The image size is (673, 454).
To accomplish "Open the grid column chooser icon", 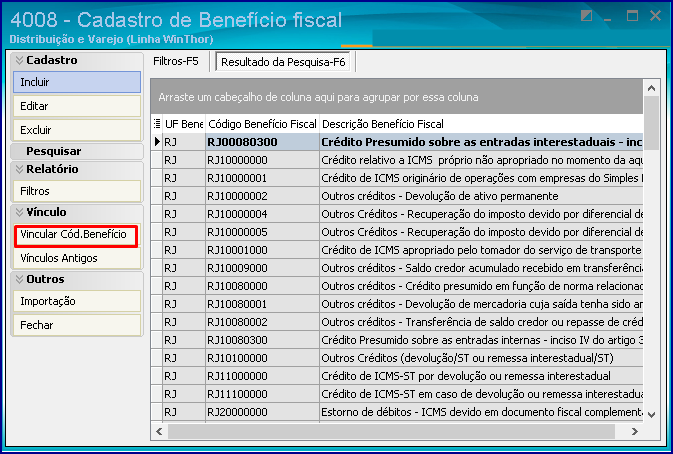I will click(157, 124).
